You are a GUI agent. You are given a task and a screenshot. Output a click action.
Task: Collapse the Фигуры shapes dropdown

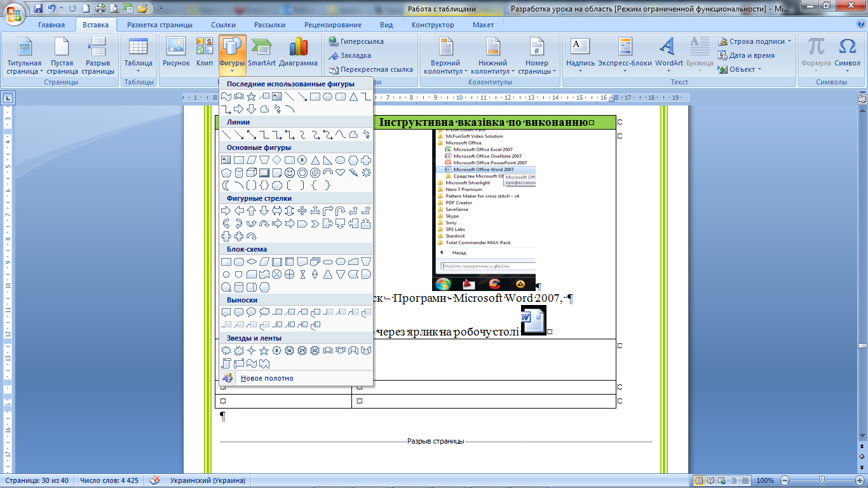pos(232,55)
